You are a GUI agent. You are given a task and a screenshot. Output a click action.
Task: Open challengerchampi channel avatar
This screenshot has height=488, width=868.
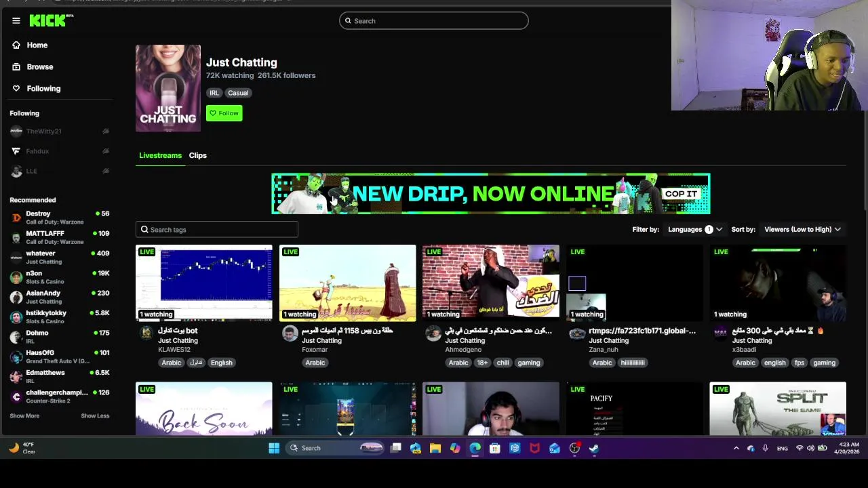pyautogui.click(x=16, y=396)
